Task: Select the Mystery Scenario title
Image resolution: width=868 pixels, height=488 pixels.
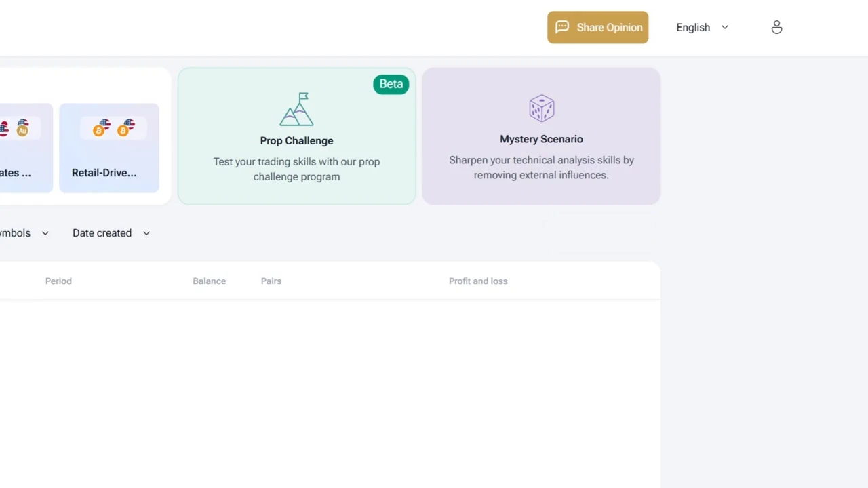Action: (x=541, y=139)
